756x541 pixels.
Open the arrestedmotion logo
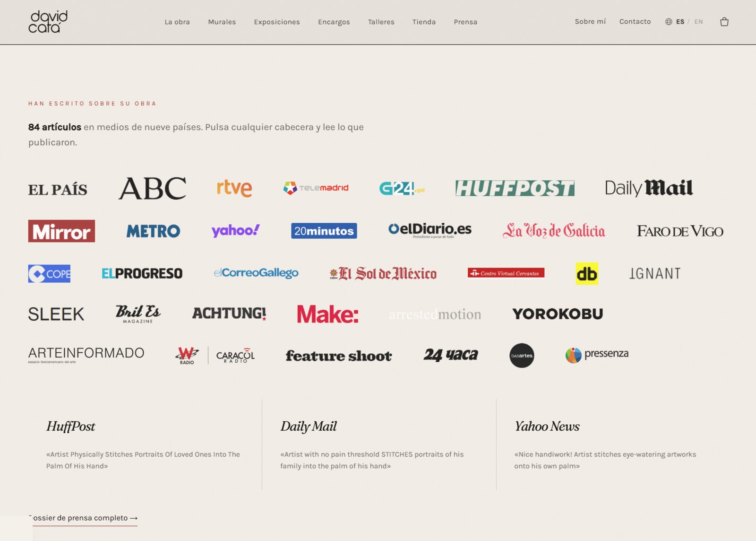coord(435,314)
